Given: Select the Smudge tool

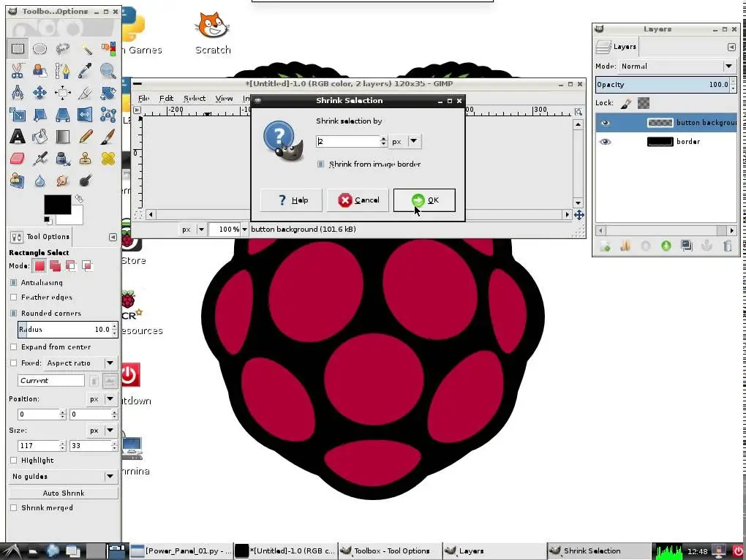Looking at the screenshot, I should point(63,181).
